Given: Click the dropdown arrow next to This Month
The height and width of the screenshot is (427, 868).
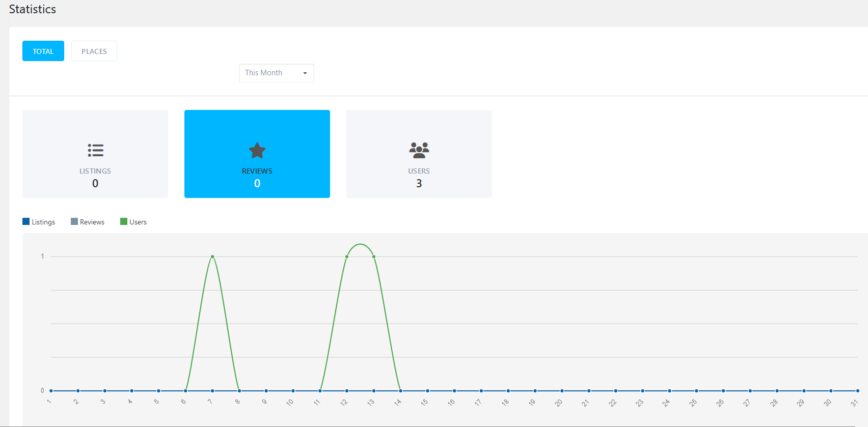Looking at the screenshot, I should (x=305, y=73).
